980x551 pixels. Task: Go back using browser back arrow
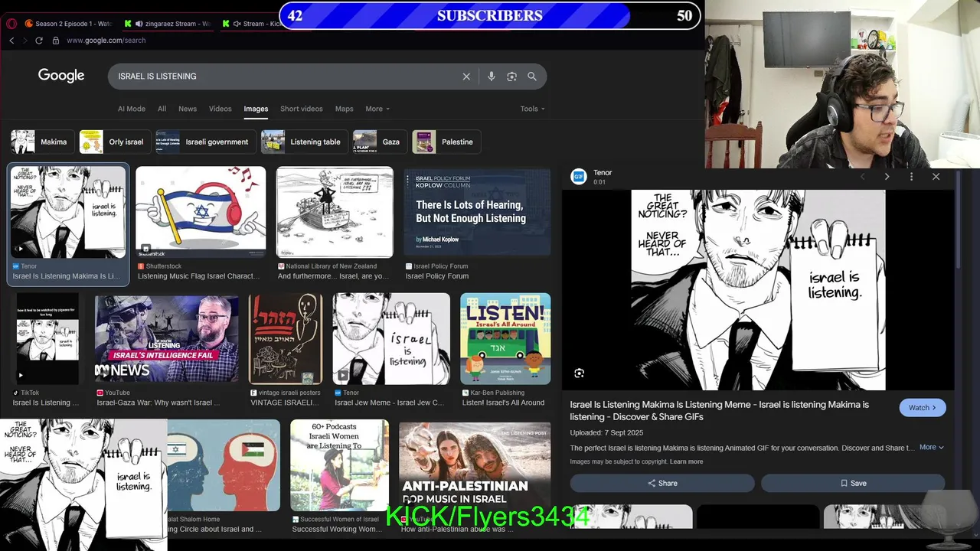pyautogui.click(x=11, y=41)
